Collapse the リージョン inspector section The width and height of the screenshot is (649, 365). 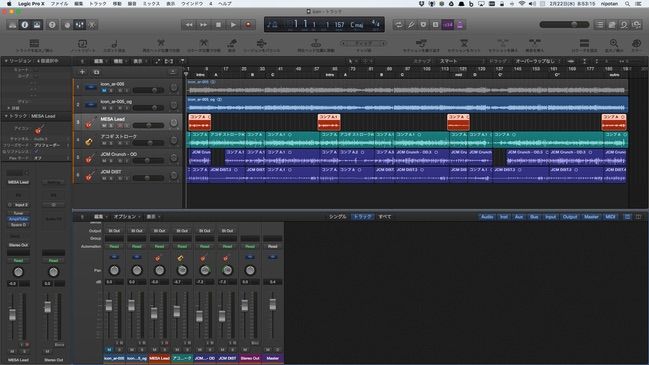click(x=6, y=61)
